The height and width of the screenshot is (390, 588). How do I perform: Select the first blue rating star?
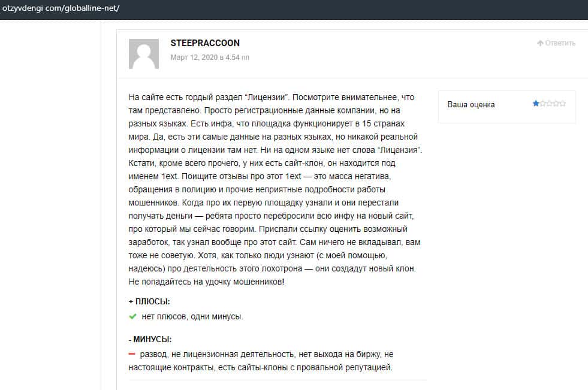(536, 104)
